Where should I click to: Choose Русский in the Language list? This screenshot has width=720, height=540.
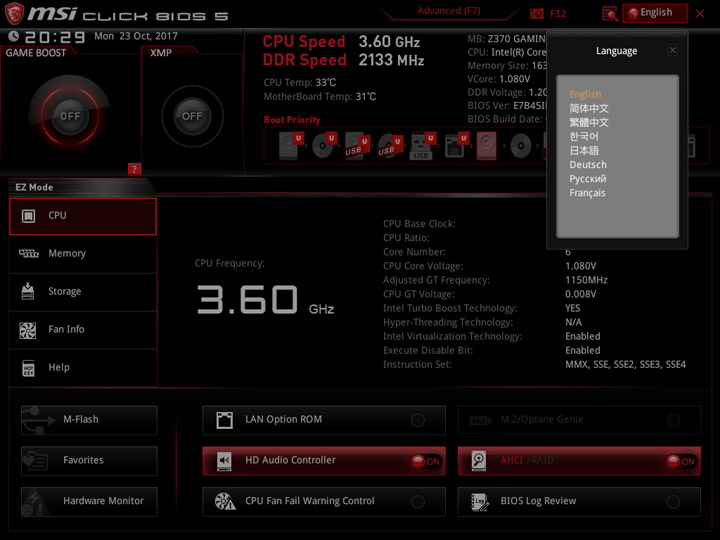588,179
